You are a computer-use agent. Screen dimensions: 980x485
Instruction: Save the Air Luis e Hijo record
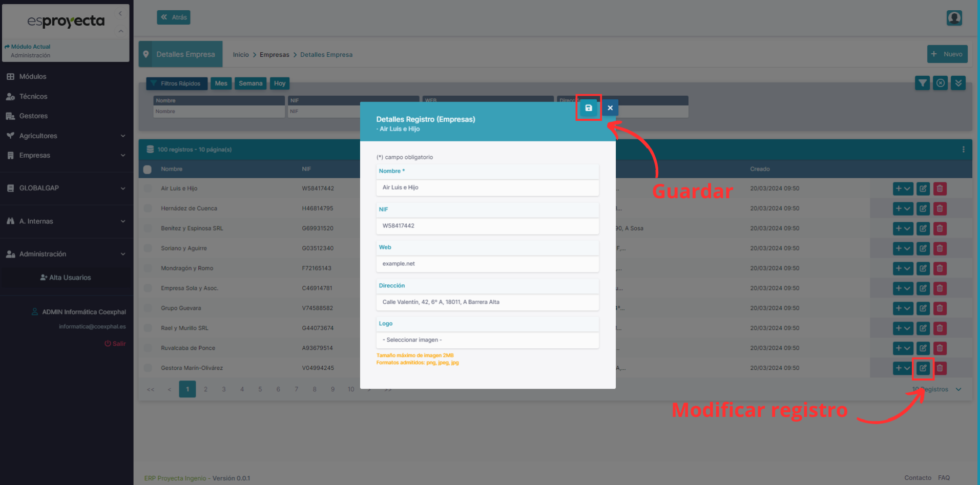588,108
